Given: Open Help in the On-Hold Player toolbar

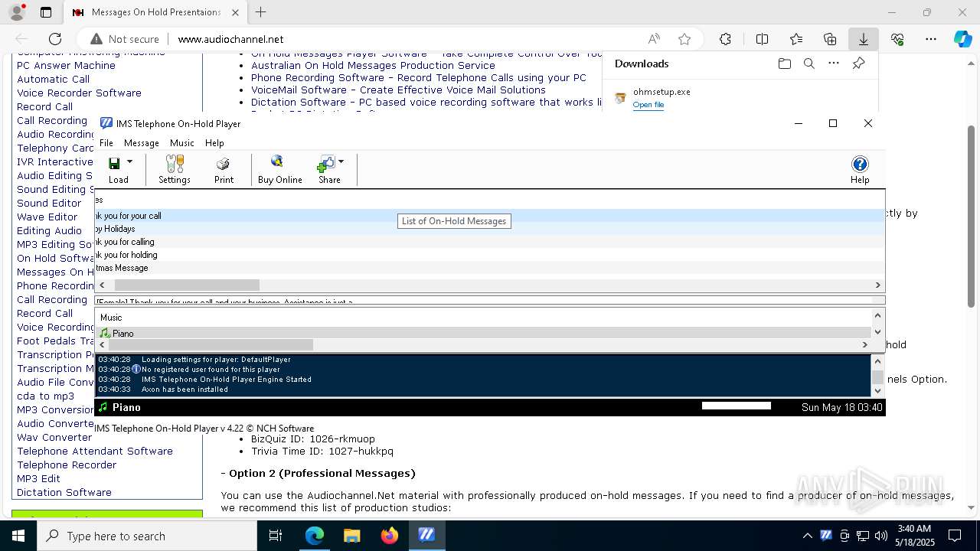Looking at the screenshot, I should [x=860, y=169].
